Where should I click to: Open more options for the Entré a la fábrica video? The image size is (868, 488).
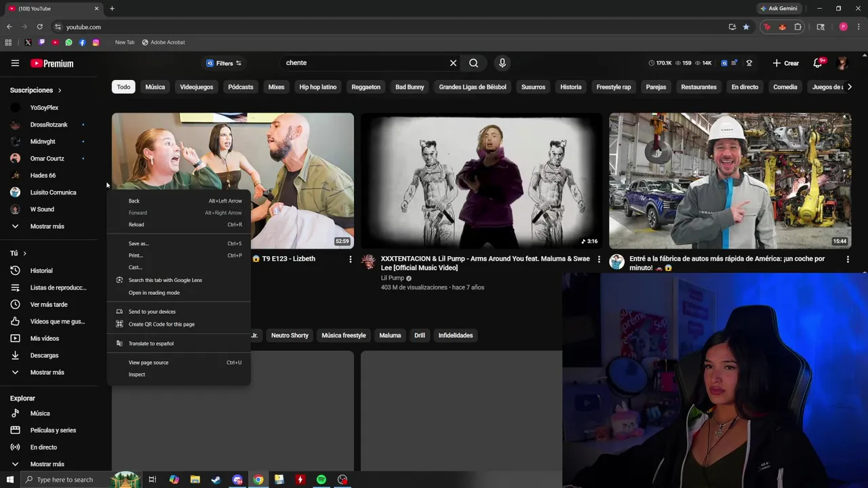848,259
